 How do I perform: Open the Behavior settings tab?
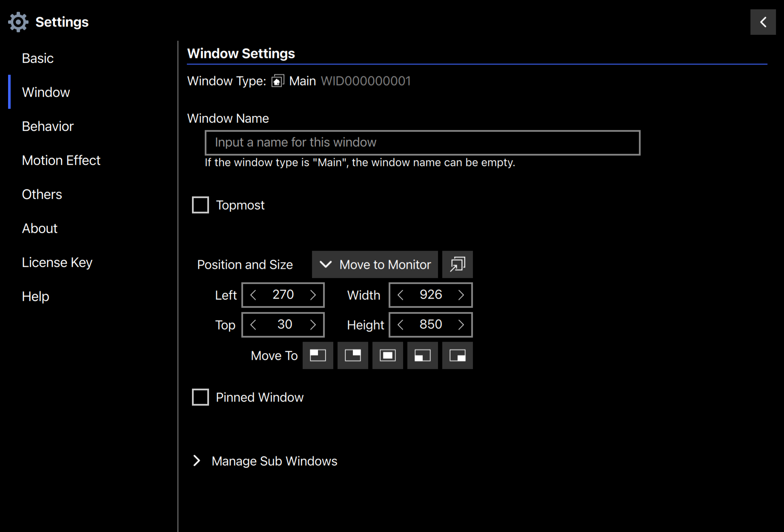[48, 126]
